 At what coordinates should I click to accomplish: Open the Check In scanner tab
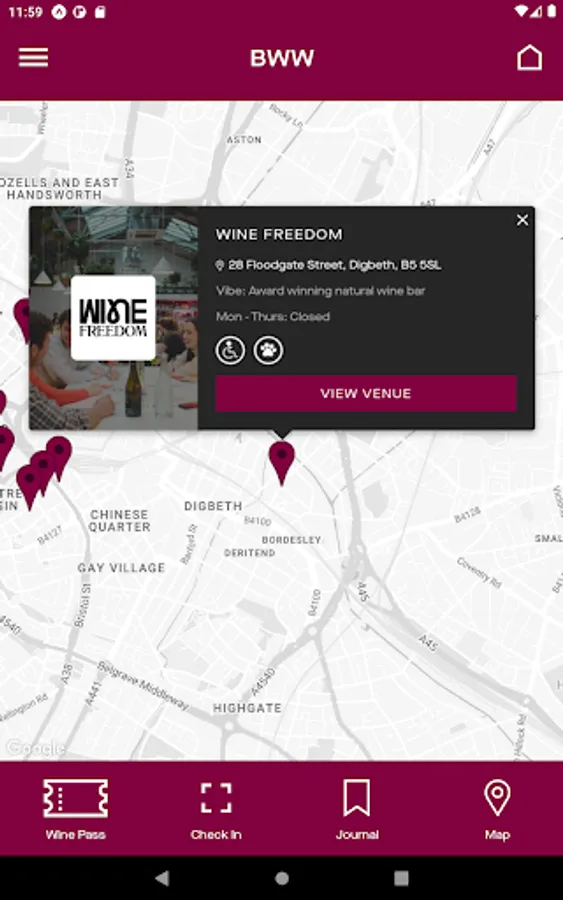click(216, 809)
